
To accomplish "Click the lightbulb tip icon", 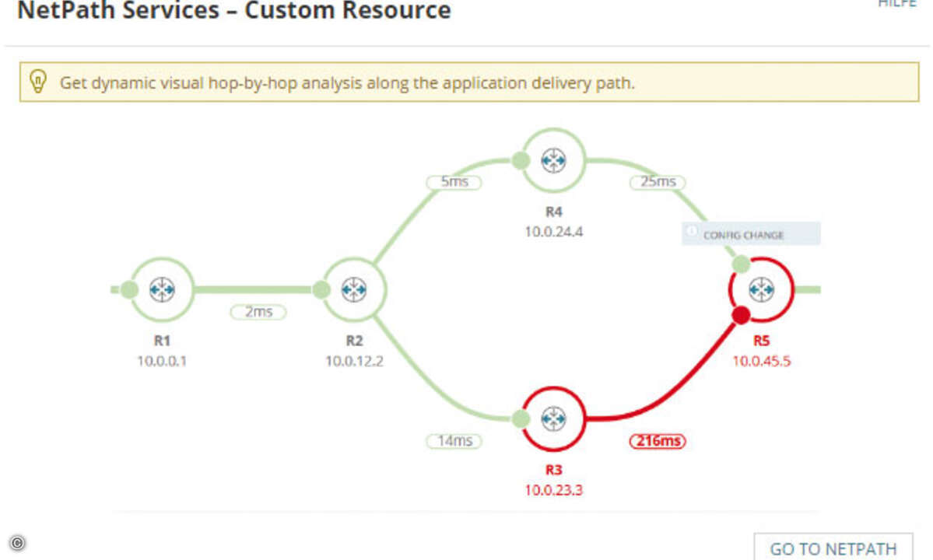I will click(x=38, y=82).
